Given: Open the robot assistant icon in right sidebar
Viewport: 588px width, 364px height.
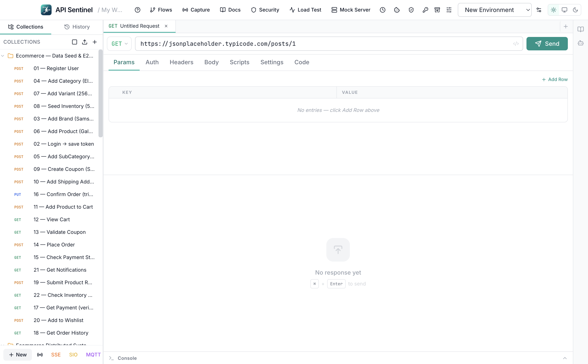Looking at the screenshot, I should coord(580,43).
